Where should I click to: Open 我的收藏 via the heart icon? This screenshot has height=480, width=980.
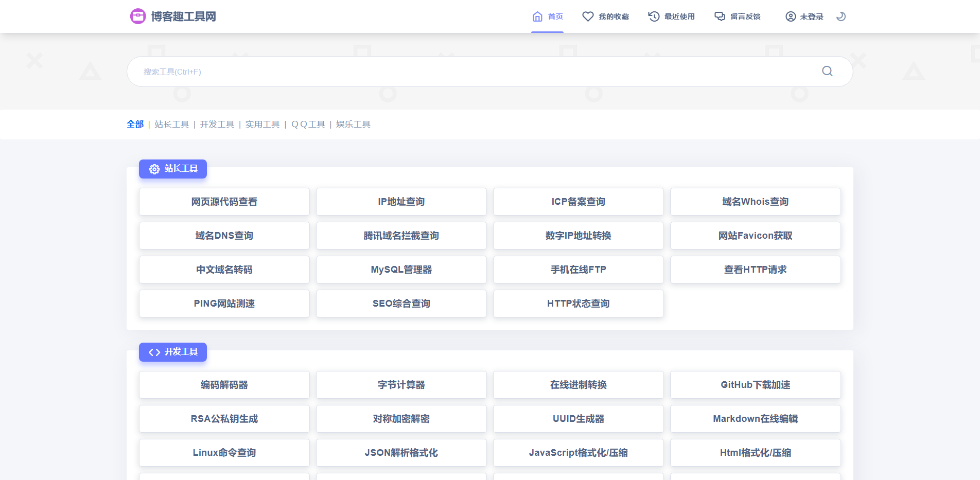pyautogui.click(x=588, y=16)
